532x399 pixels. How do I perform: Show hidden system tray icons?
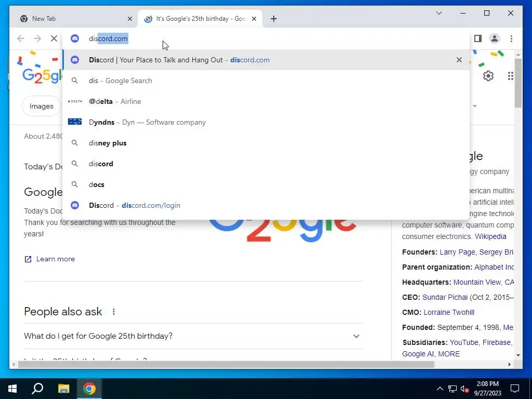(x=440, y=389)
